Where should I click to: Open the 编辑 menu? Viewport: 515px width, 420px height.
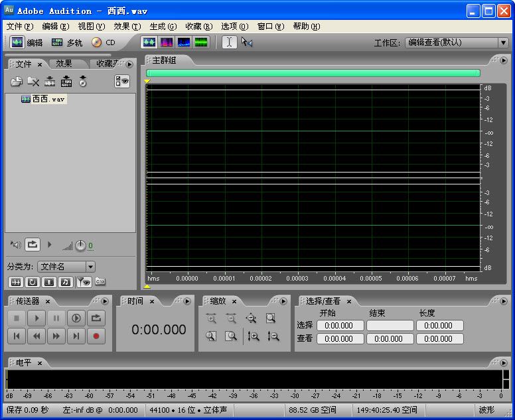point(56,27)
